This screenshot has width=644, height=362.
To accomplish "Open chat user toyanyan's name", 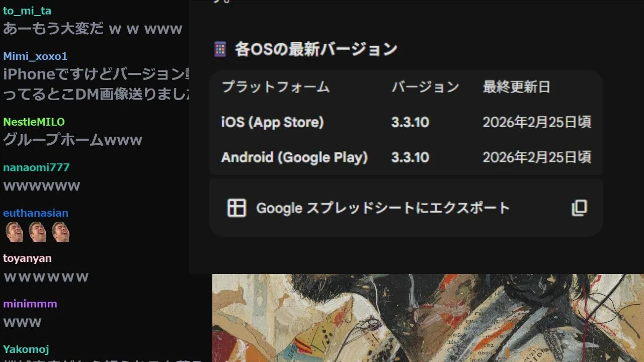I will pos(27,258).
